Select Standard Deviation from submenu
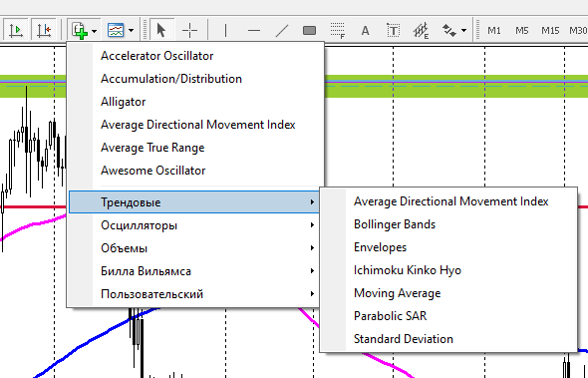 tap(448, 338)
